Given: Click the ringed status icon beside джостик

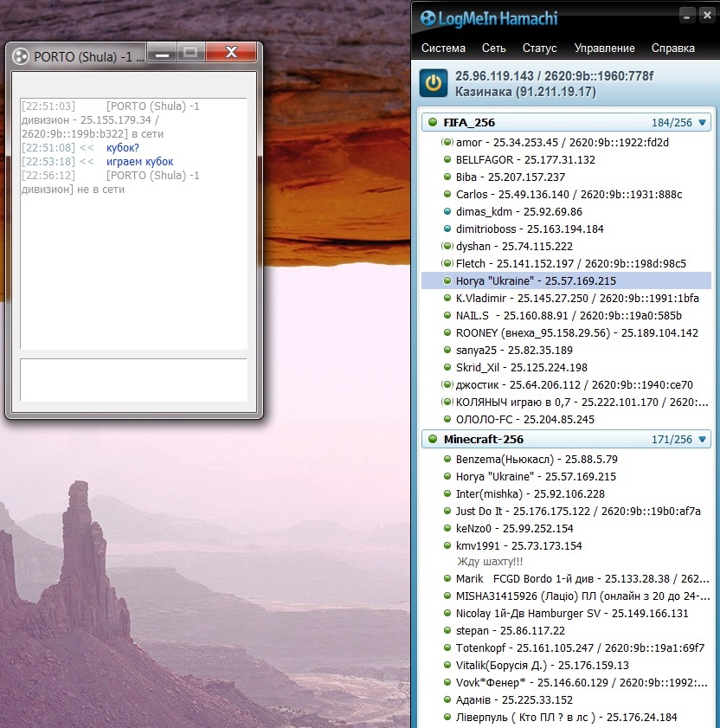Looking at the screenshot, I should (447, 384).
